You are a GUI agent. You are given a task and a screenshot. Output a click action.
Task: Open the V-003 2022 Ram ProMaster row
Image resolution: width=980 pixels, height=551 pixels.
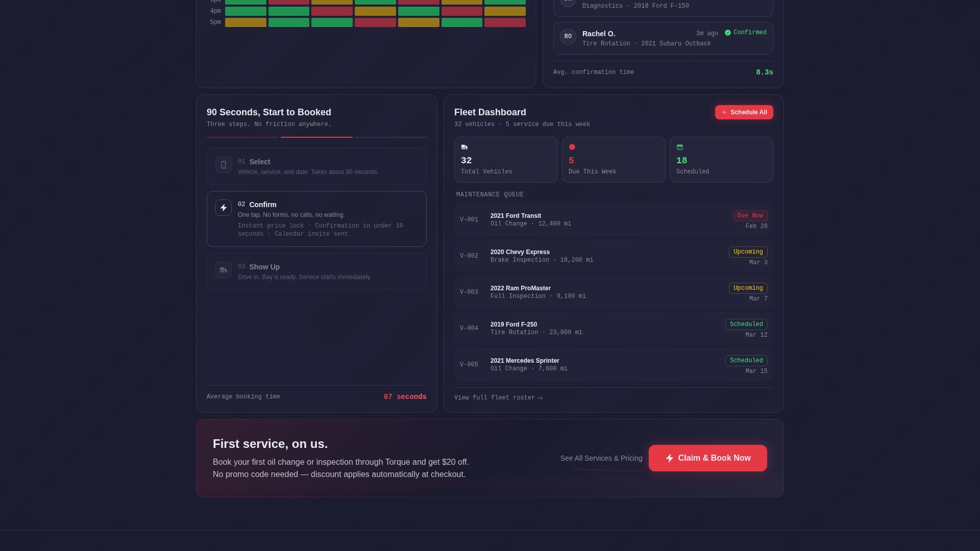pos(614,292)
